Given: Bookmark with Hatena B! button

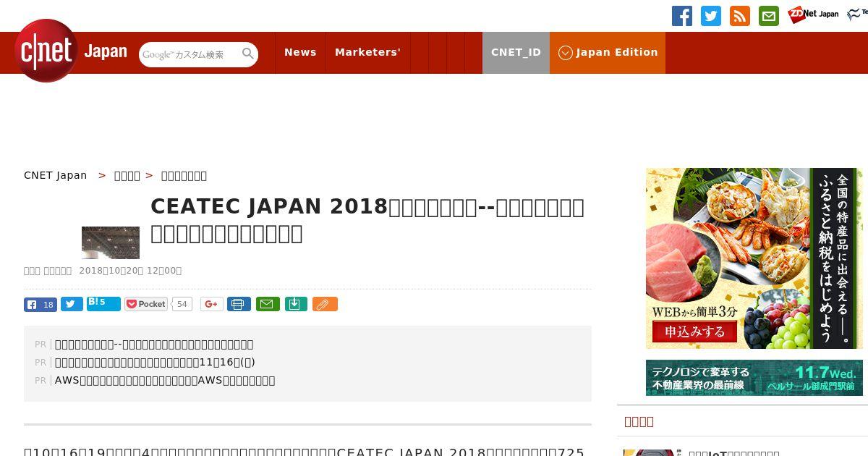Looking at the screenshot, I should pos(103,304).
